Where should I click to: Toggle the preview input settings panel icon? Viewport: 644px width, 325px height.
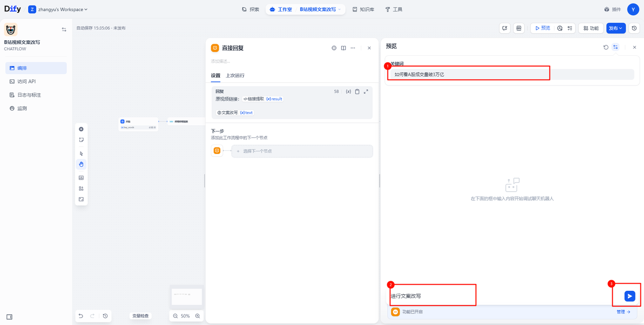tap(615, 47)
